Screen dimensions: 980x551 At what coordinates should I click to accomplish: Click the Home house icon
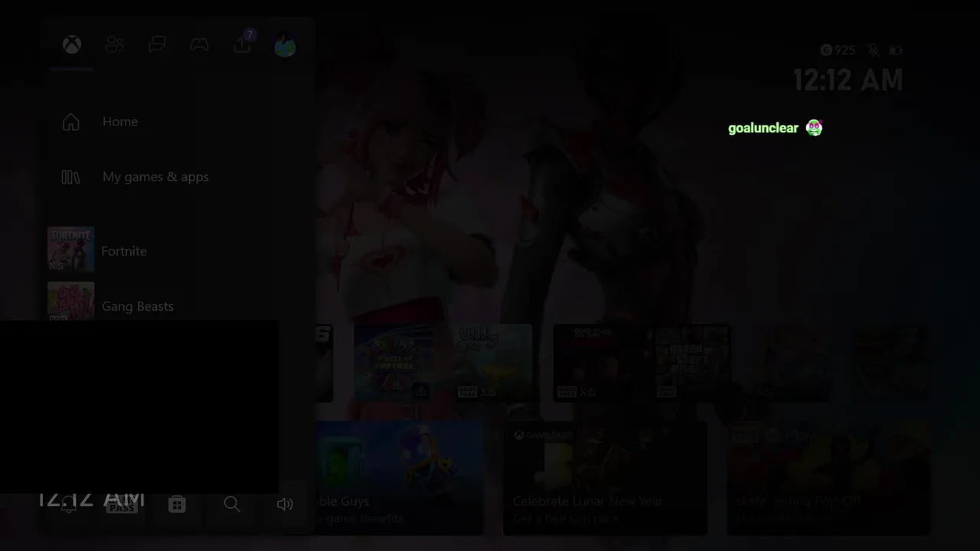point(70,122)
